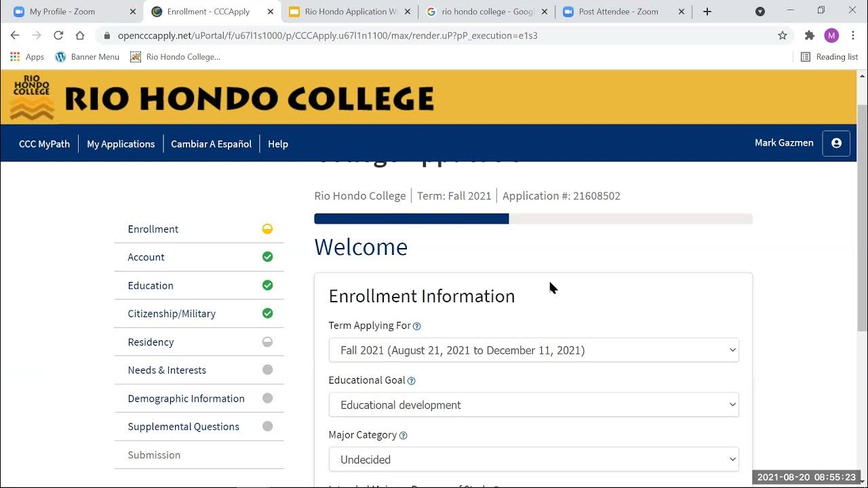The image size is (868, 488).
Task: Close the Post Attendee - Zoom tab
Action: pyautogui.click(x=682, y=12)
